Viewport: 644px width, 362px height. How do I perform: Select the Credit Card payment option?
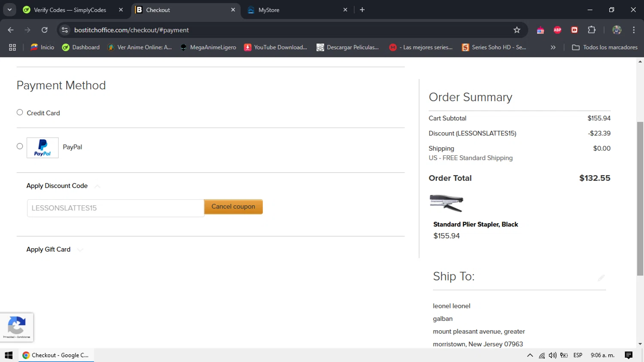(20, 113)
